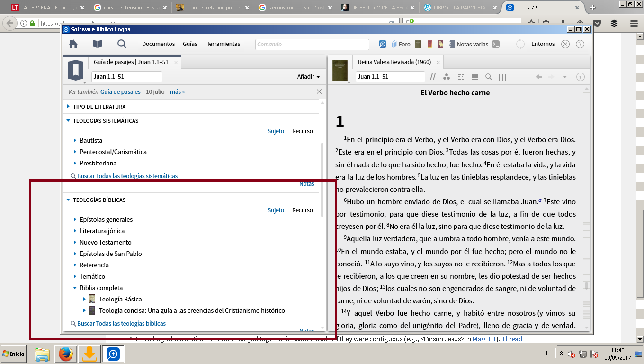Add a new tab beside Guía de pasajes
Viewport: 644px width, 364px height.
[188, 62]
